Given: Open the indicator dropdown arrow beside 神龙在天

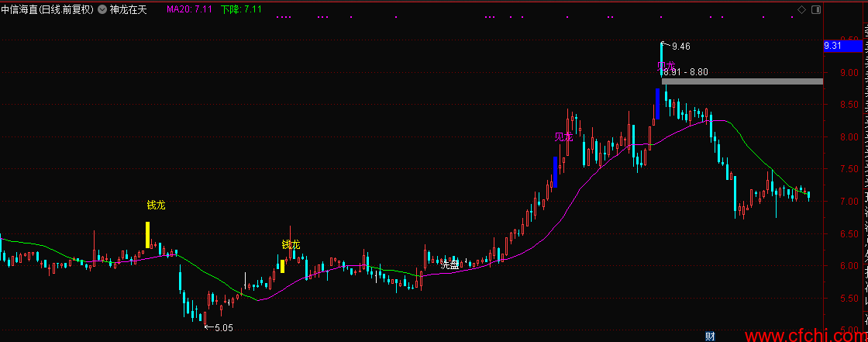Looking at the screenshot, I should click(102, 9).
